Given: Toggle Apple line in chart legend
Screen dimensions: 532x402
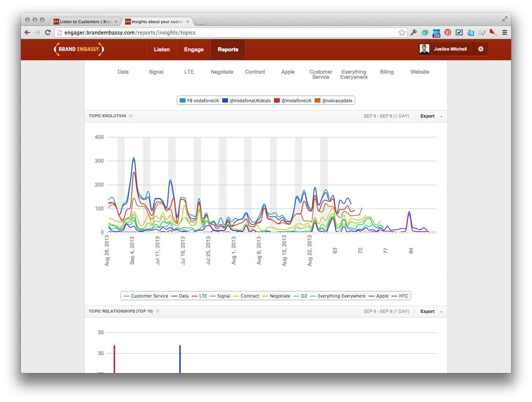Looking at the screenshot, I should 379,296.
